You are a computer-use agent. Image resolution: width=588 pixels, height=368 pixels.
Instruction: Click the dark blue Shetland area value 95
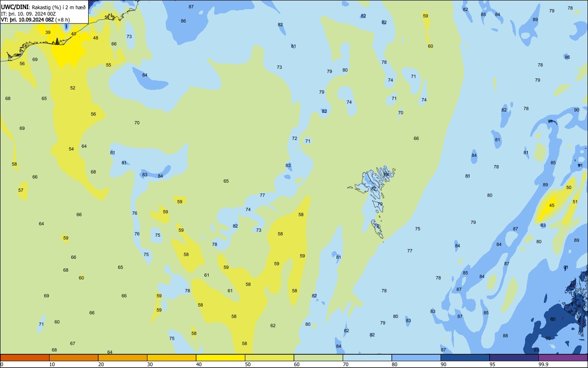pos(553,319)
